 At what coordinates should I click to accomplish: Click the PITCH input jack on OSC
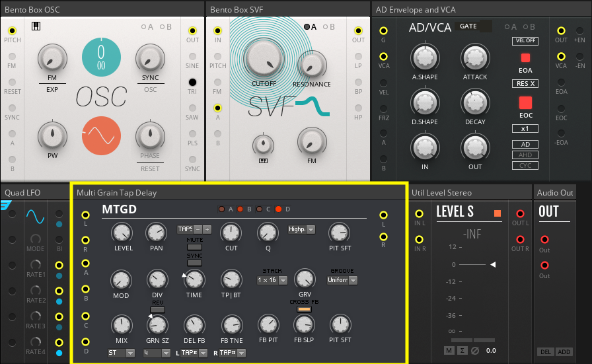click(x=12, y=30)
